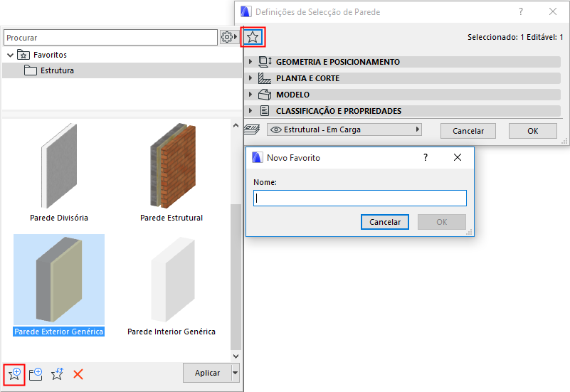
Task: Select the Parede Divisória thumbnail
Action: click(x=59, y=166)
